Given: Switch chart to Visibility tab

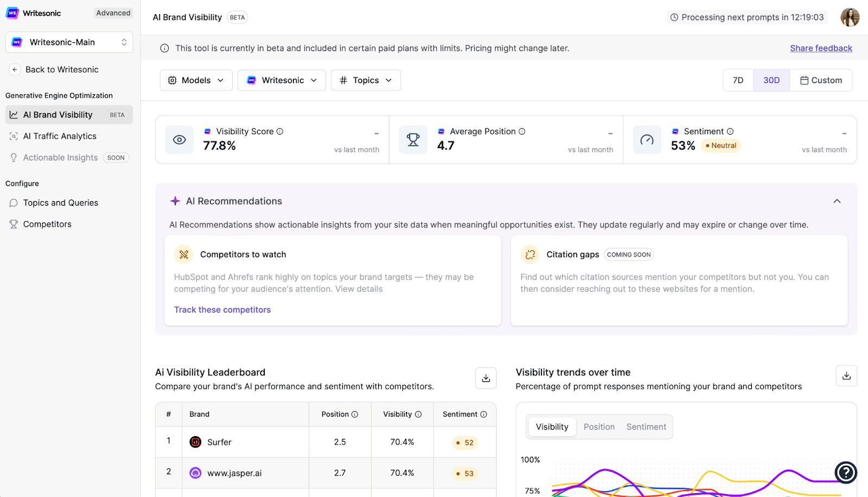Looking at the screenshot, I should click(552, 427).
